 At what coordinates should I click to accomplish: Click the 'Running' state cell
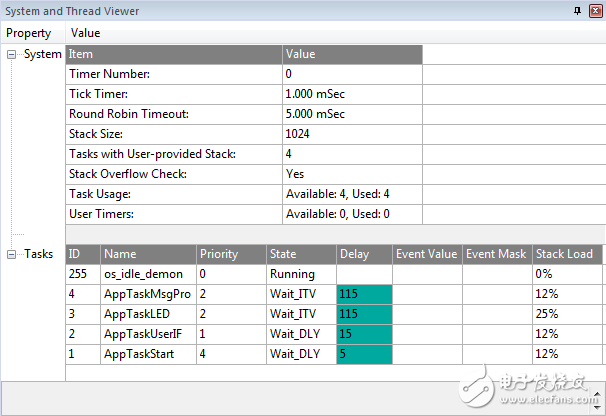tap(301, 274)
